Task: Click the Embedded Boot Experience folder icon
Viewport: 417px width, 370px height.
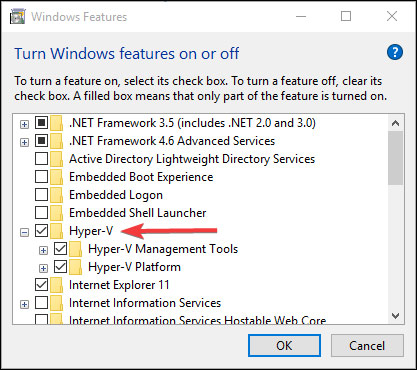Action: click(57, 177)
